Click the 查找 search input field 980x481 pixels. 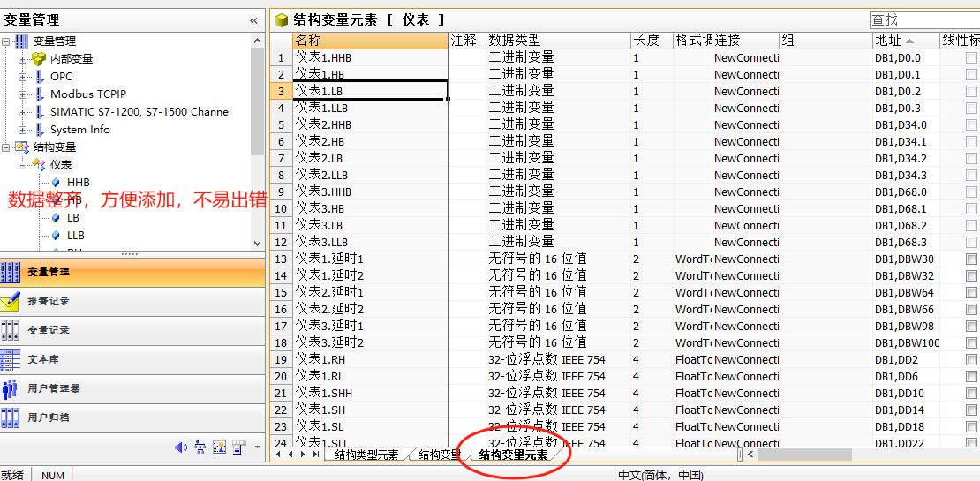pos(923,19)
